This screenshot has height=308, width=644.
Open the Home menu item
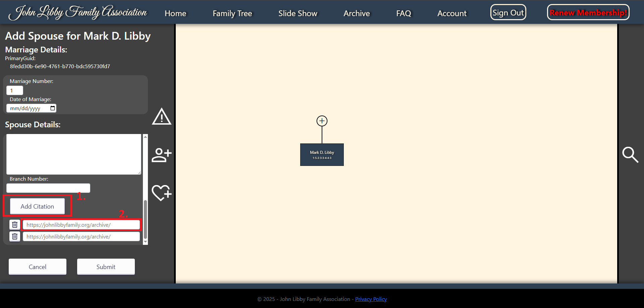175,13
